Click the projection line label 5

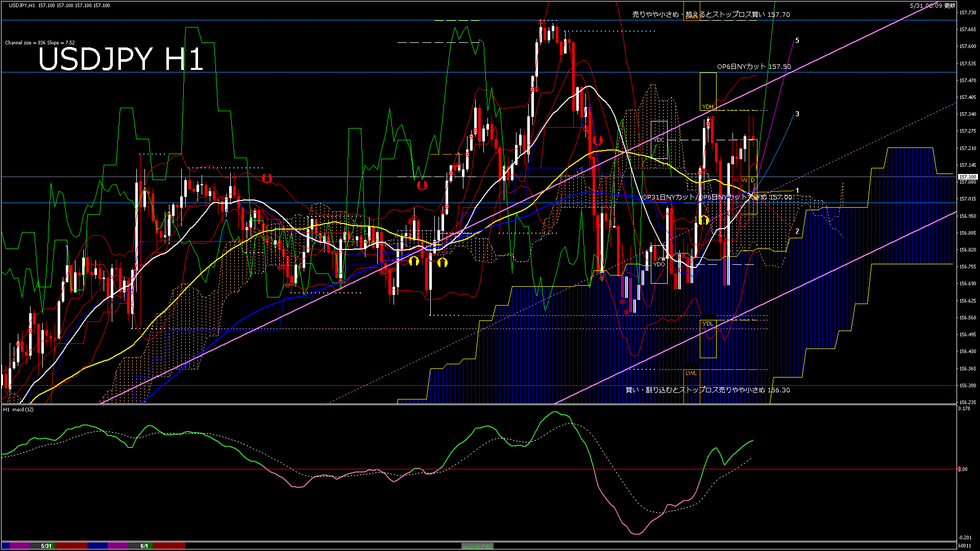coord(797,40)
